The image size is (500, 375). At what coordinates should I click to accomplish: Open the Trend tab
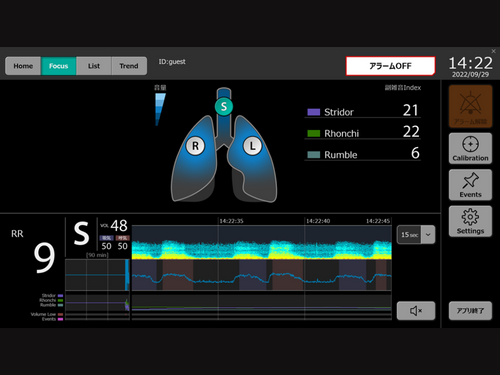[129, 66]
